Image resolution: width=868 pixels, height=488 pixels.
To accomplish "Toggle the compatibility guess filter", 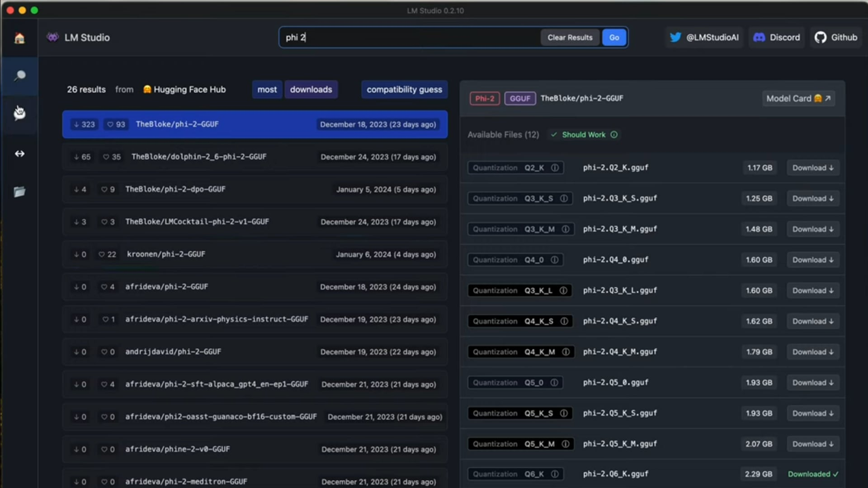I will [x=404, y=89].
